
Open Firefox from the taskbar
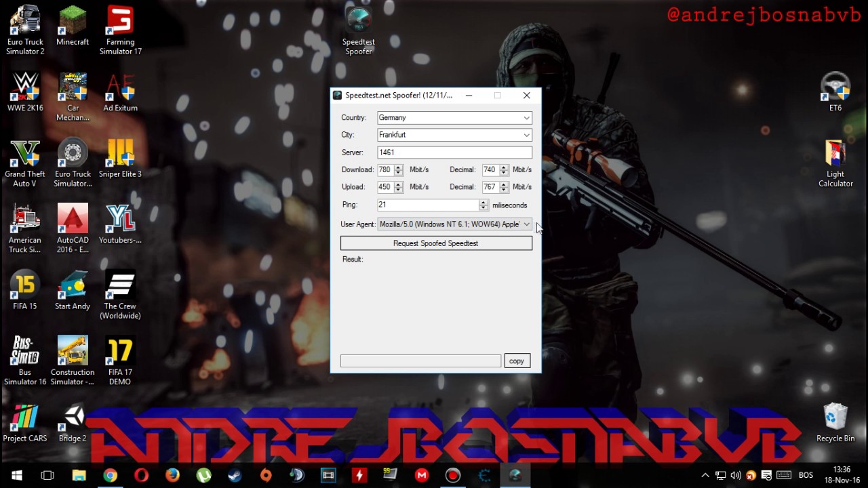coord(172,475)
